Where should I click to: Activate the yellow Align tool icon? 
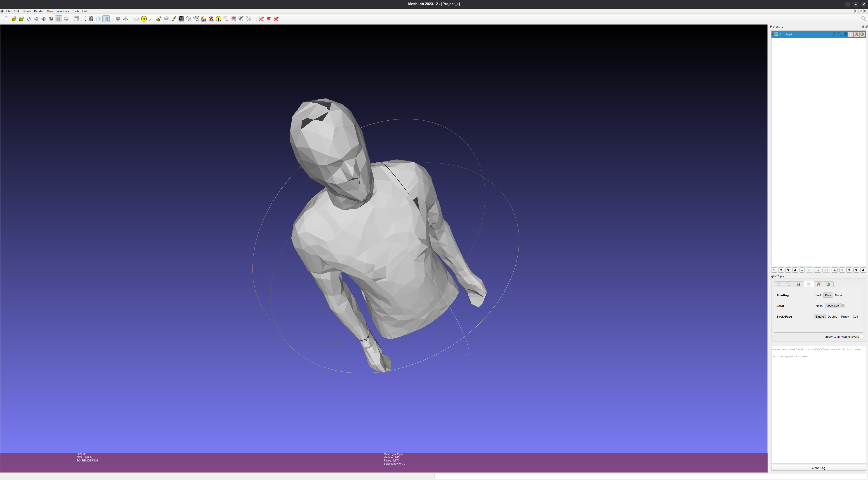[144, 19]
